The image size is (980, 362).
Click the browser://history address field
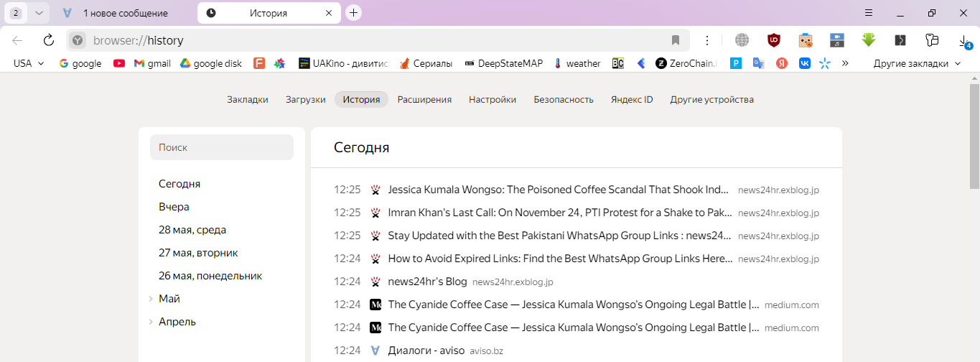click(x=377, y=40)
